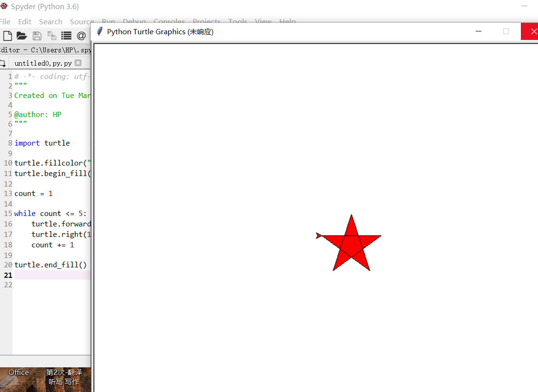Click the Save all files icon
The width and height of the screenshot is (538, 392).
tap(52, 36)
